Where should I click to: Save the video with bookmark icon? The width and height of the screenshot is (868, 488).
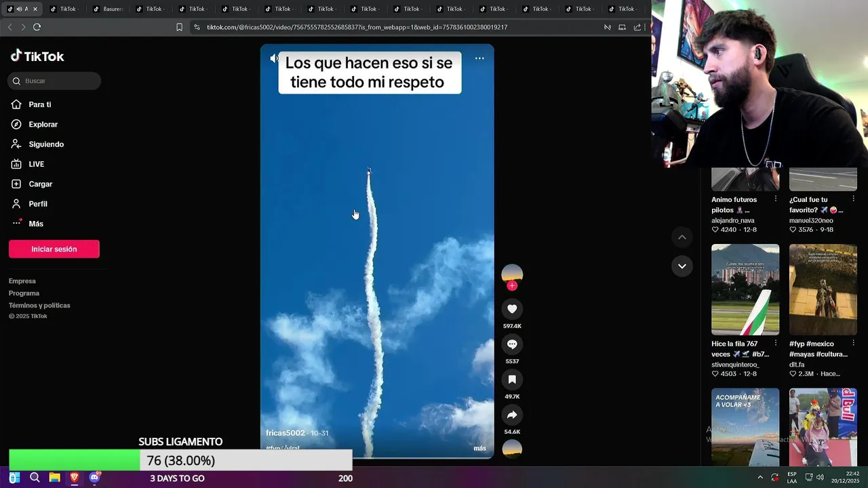(x=512, y=380)
